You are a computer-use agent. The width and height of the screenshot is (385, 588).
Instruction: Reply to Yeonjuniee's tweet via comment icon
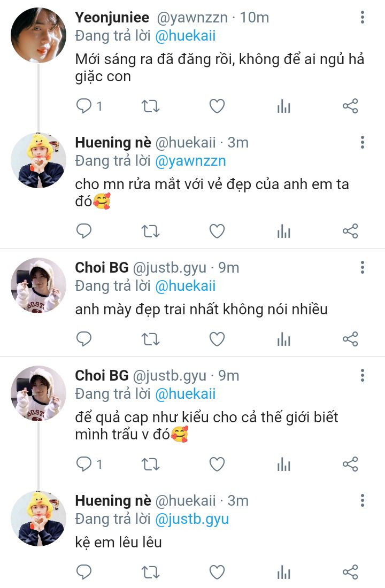pos(83,106)
